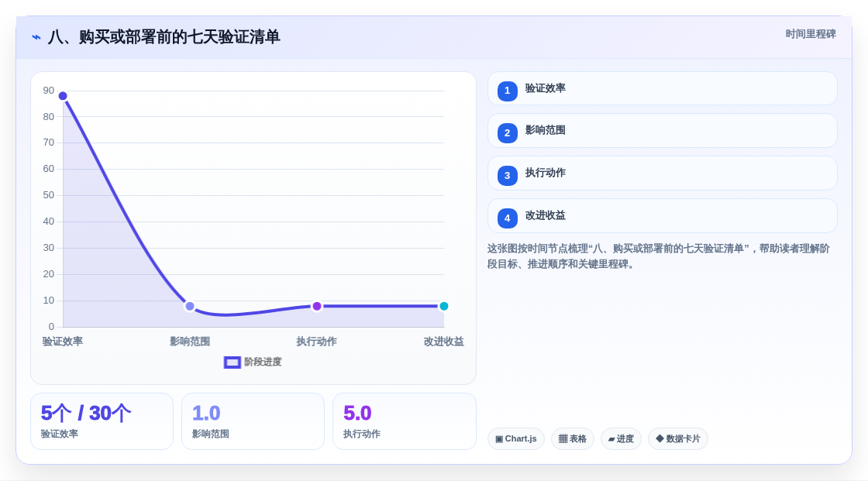This screenshot has width=868, height=481.
Task: Open the 验证效率 milestone row
Action: coord(662,88)
